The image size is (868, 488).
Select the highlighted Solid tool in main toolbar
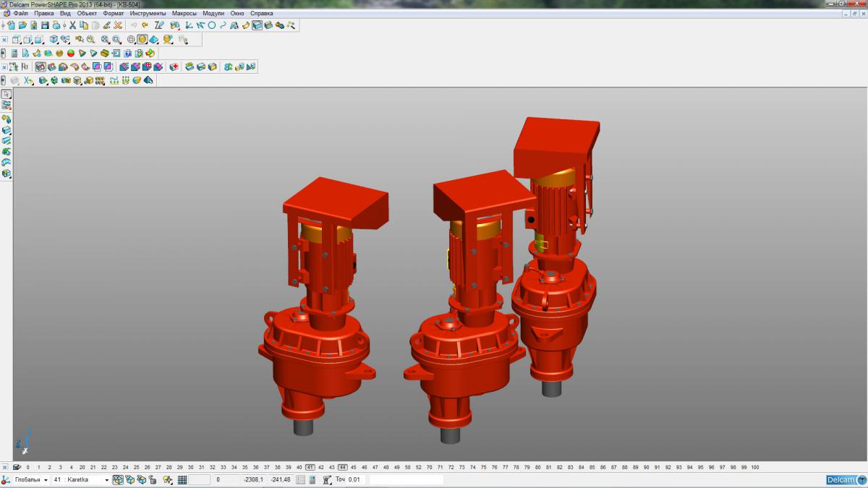pos(257,25)
